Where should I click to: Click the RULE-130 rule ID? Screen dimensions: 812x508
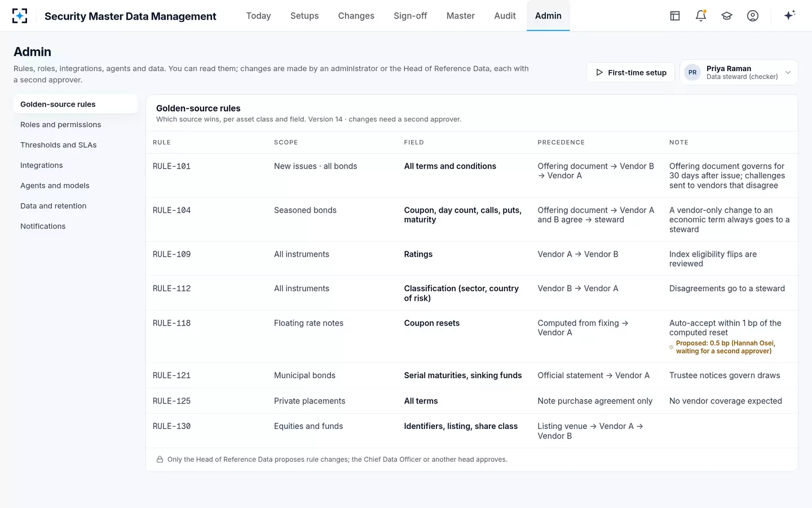click(x=172, y=427)
